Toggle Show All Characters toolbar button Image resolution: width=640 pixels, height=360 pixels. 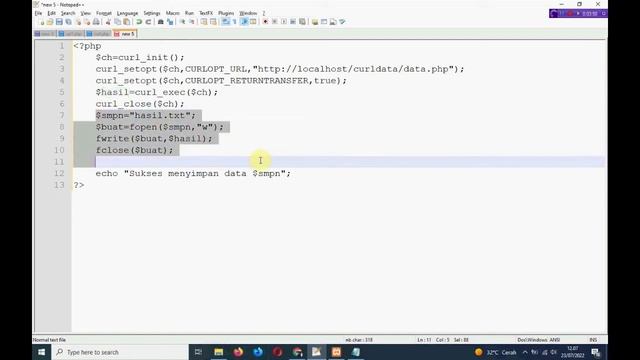pos(234,22)
